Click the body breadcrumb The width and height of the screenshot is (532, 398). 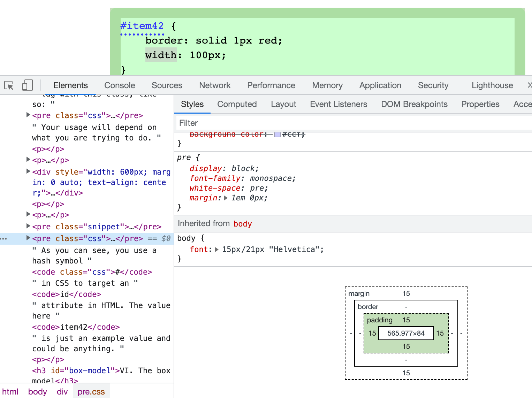coord(37,392)
